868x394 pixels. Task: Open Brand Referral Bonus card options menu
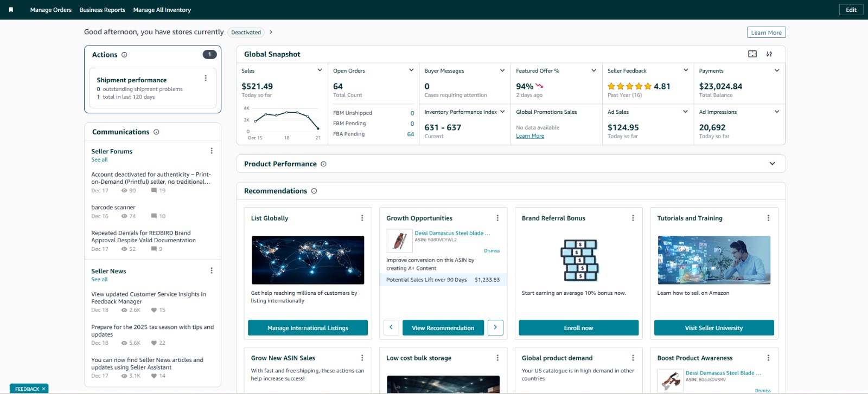(633, 218)
